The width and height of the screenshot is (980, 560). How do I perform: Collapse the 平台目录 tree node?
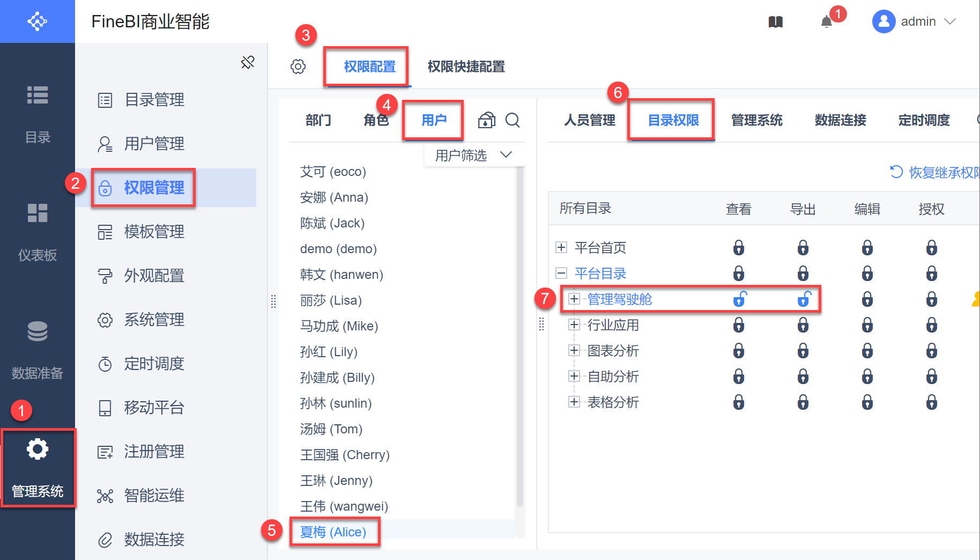click(561, 274)
